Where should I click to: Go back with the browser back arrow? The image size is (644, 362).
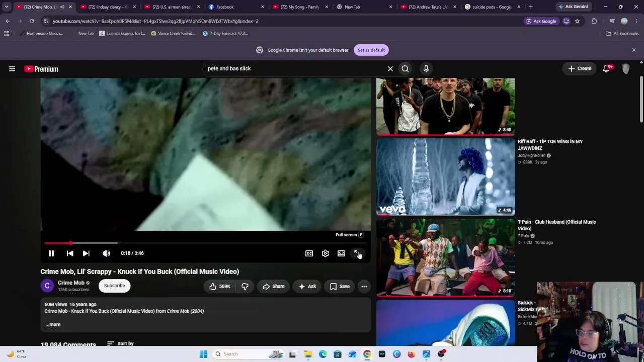tap(8, 21)
